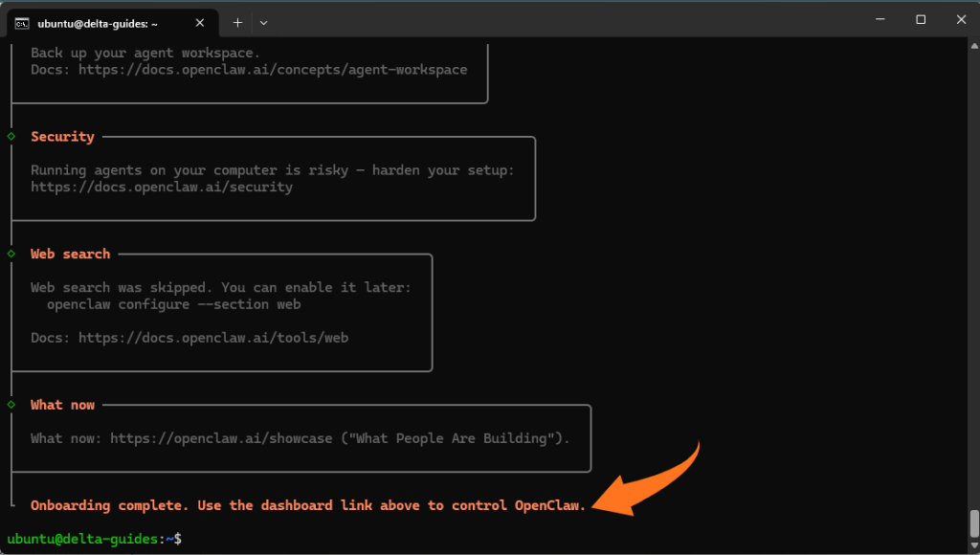Click the openclaw configure command text
This screenshot has height=555, width=980.
[174, 304]
